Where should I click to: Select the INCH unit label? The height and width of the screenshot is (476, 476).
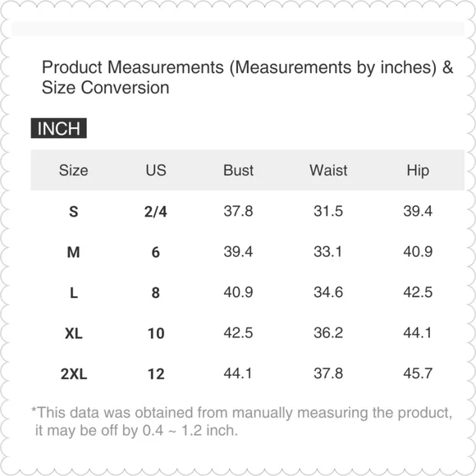(x=58, y=128)
